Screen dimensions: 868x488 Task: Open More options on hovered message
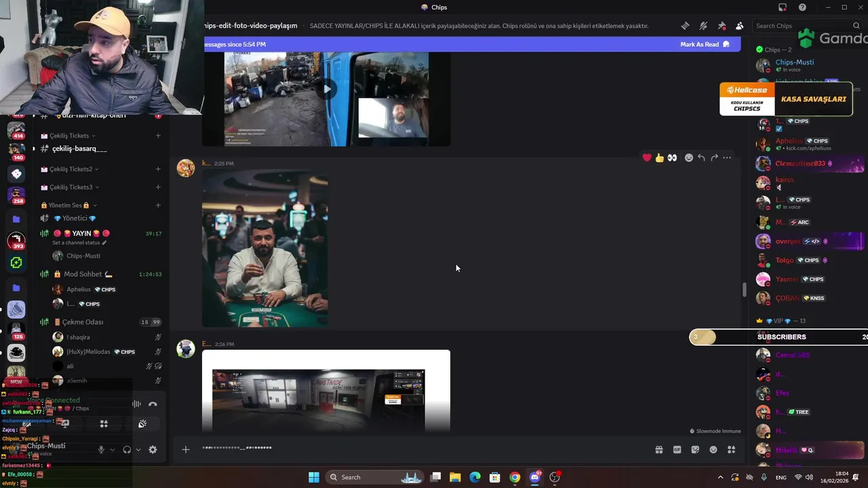click(727, 158)
